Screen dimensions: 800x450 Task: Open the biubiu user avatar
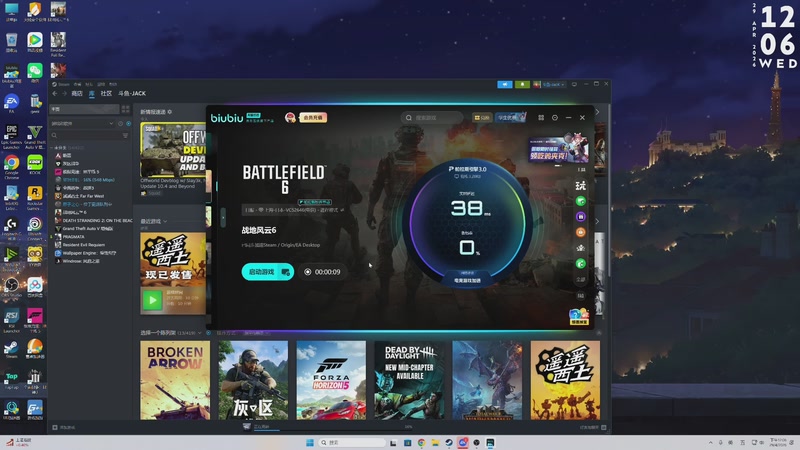click(x=290, y=118)
